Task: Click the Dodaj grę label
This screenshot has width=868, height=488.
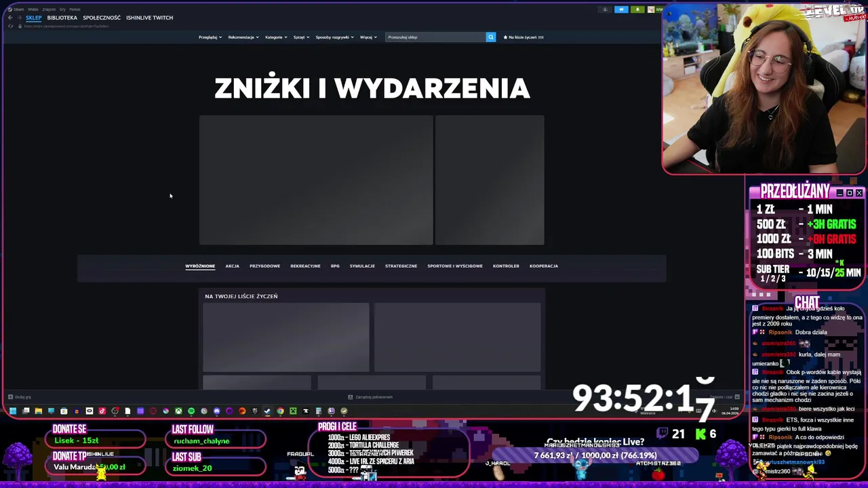Action: coord(23,397)
